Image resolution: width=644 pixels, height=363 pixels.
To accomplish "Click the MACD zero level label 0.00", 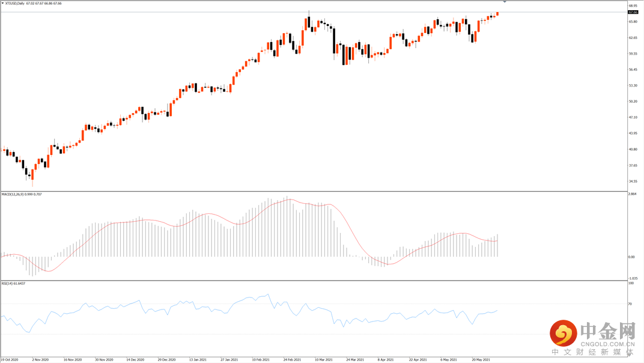I will pos(631,257).
